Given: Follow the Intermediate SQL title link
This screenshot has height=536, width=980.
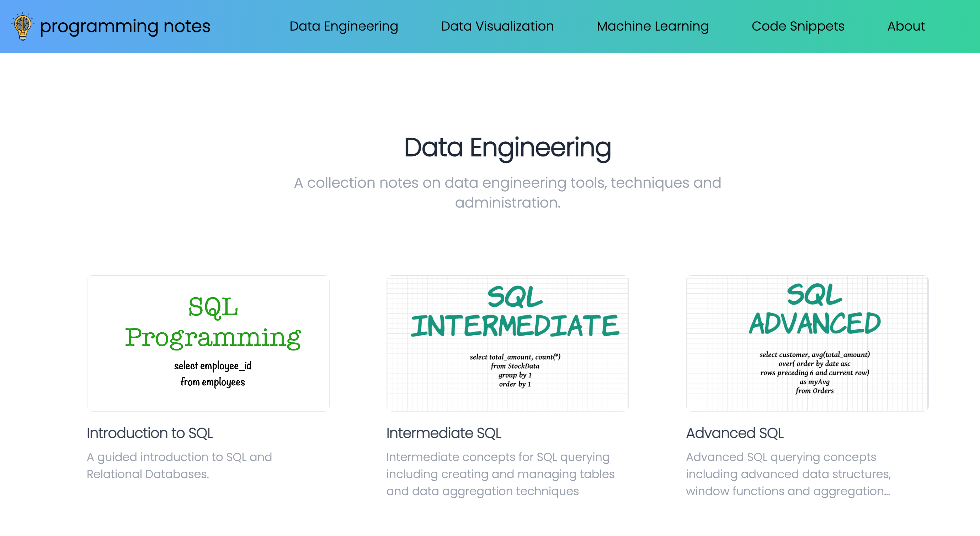Looking at the screenshot, I should pos(443,433).
